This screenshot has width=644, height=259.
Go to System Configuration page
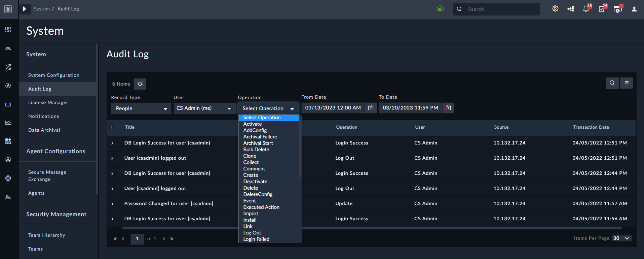point(54,75)
